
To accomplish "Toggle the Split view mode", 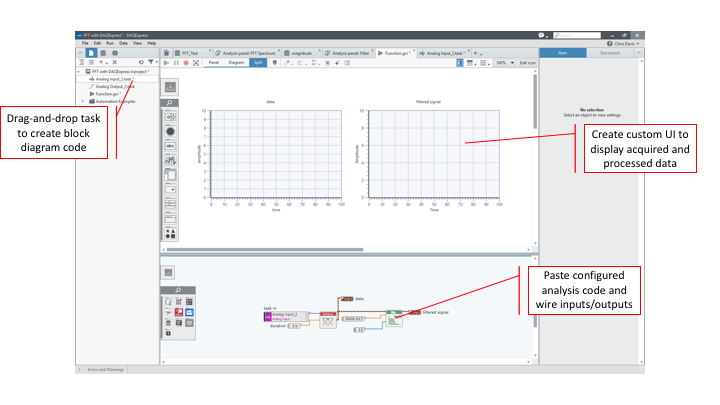I will click(x=258, y=62).
